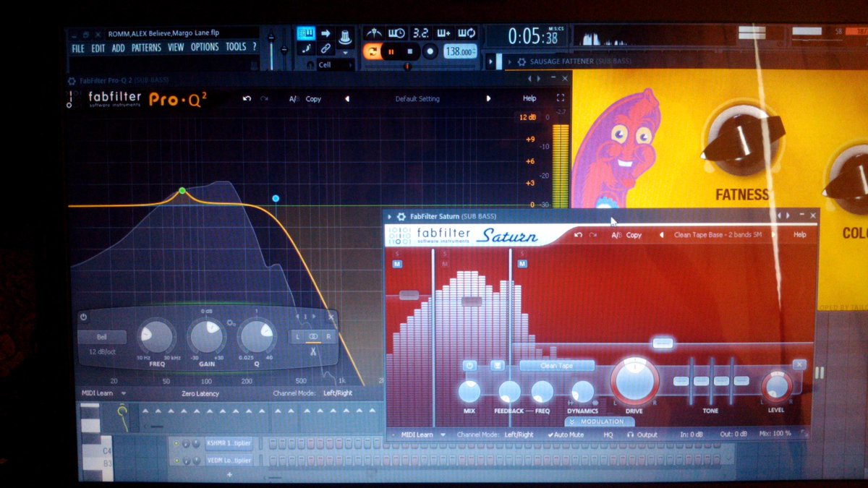Screen dimensions: 868x488
Task: Arm the FL Studio record button
Action: click(430, 51)
